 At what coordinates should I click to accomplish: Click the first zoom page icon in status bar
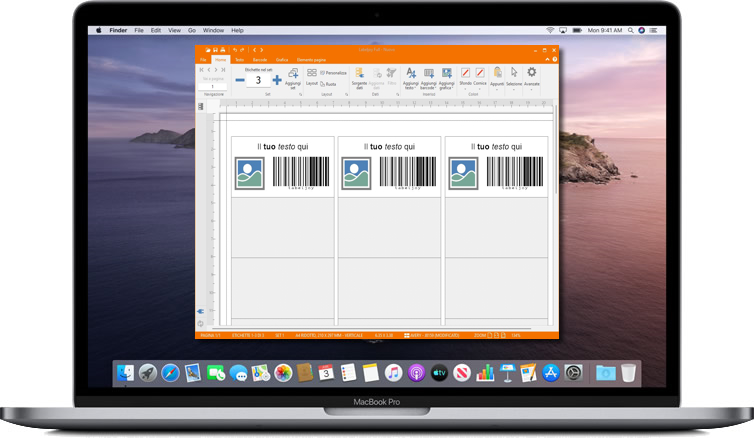490,335
